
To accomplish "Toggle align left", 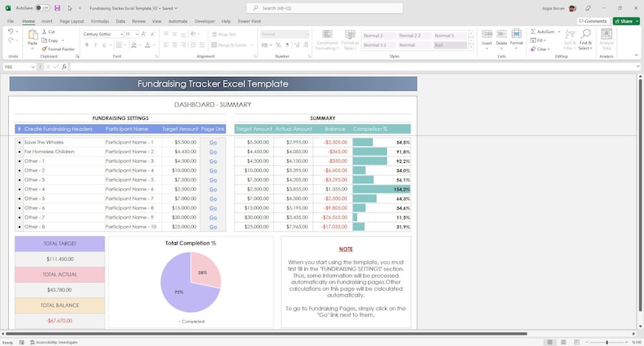I will point(166,45).
